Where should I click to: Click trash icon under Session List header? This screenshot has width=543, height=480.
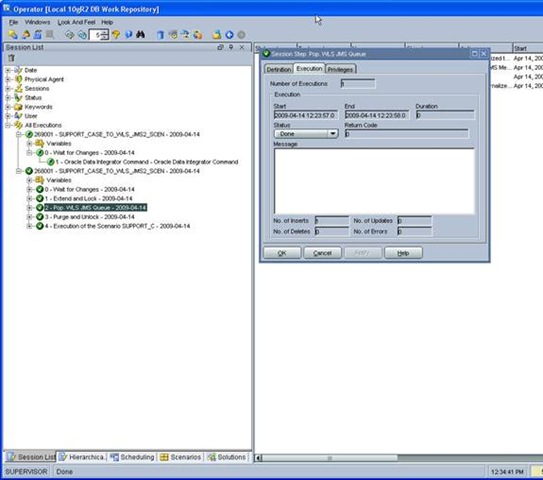pyautogui.click(x=11, y=58)
